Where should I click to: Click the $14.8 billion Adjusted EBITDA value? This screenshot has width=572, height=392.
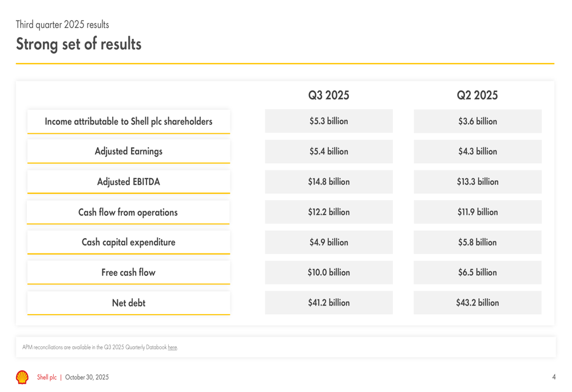(x=328, y=182)
